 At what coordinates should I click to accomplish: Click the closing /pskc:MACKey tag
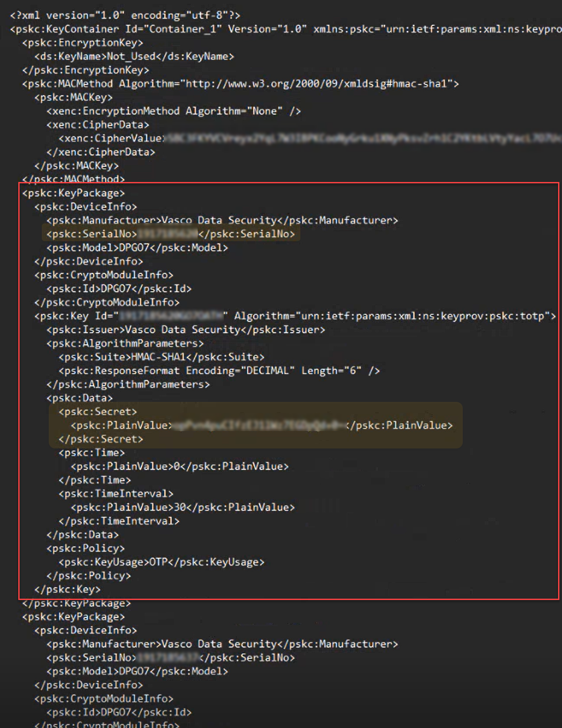[x=77, y=166]
